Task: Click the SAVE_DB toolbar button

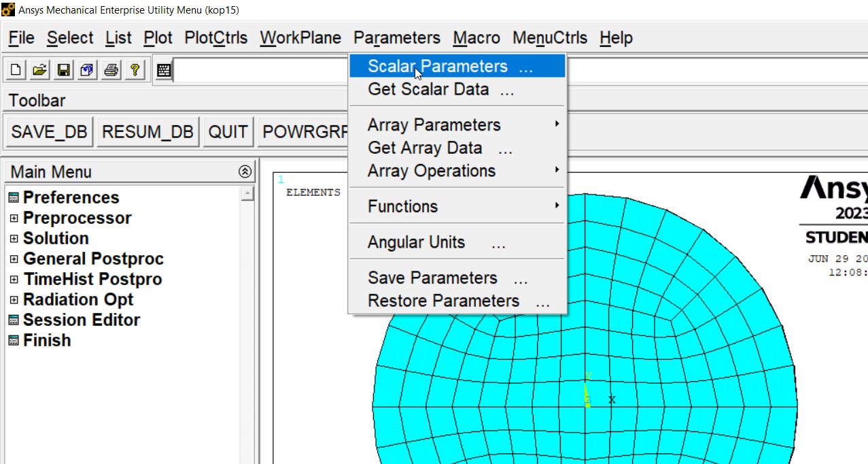Action: click(x=50, y=132)
